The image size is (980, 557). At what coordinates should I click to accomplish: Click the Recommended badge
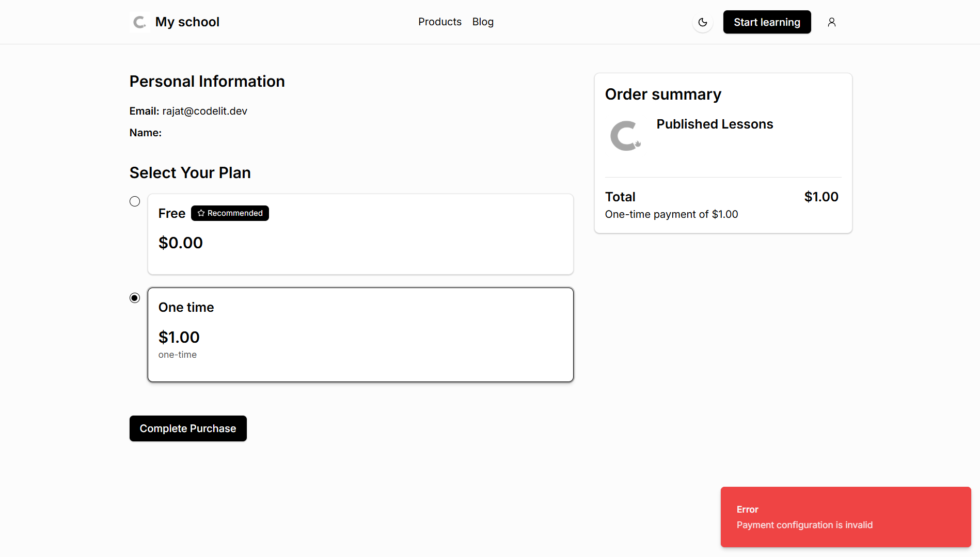click(230, 213)
